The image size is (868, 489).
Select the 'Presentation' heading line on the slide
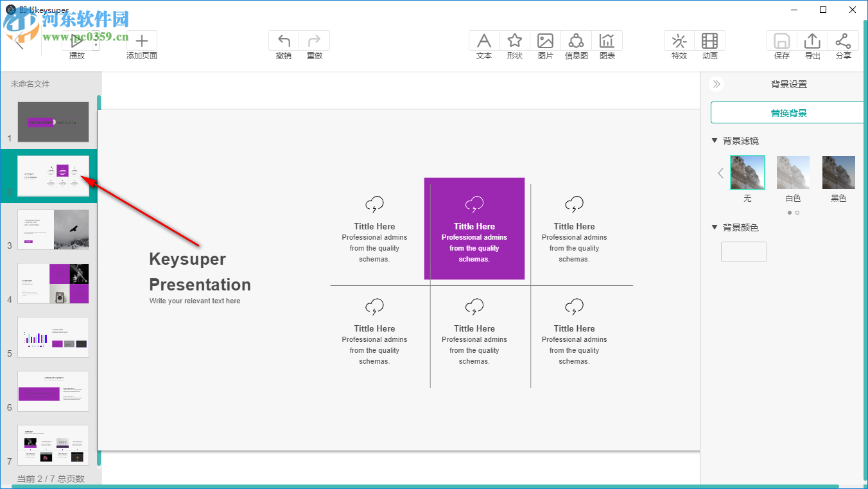[x=200, y=285]
